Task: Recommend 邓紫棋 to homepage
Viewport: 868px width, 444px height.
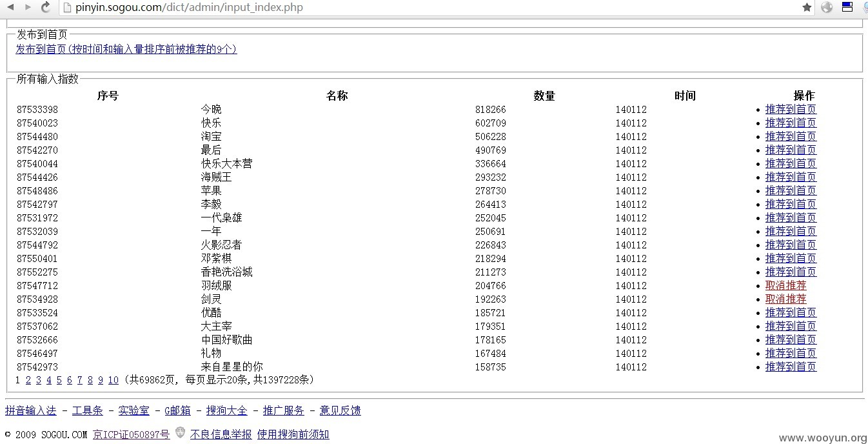Action: [x=791, y=258]
